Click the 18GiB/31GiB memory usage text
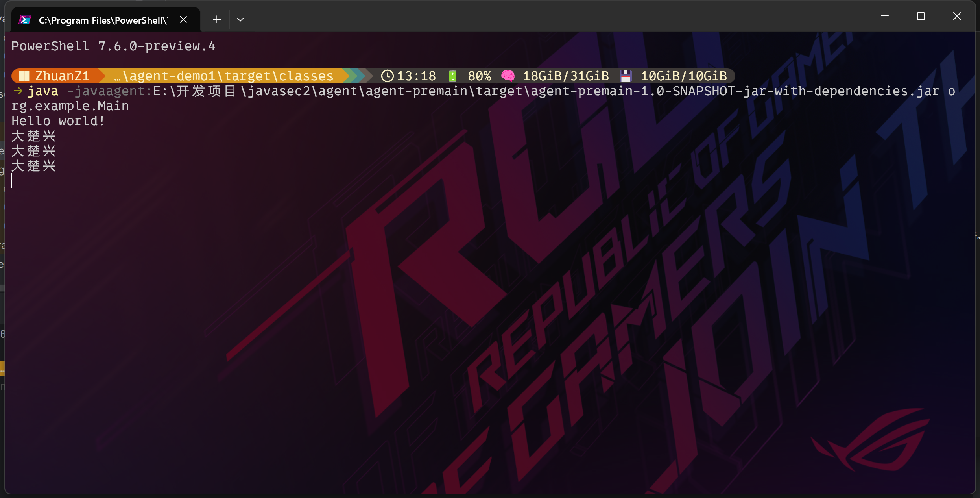Screen dimensions: 980x498 [x=566, y=76]
